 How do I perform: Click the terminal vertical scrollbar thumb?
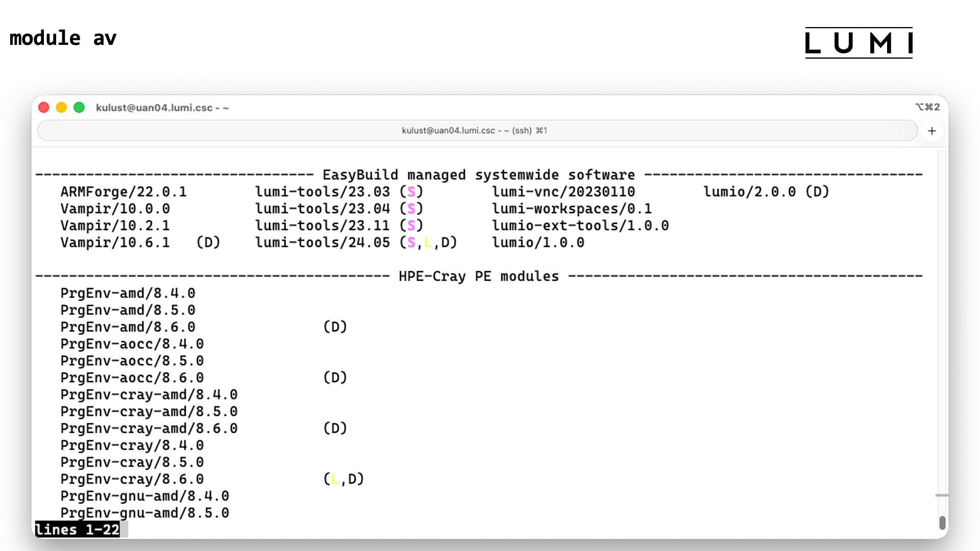click(942, 522)
